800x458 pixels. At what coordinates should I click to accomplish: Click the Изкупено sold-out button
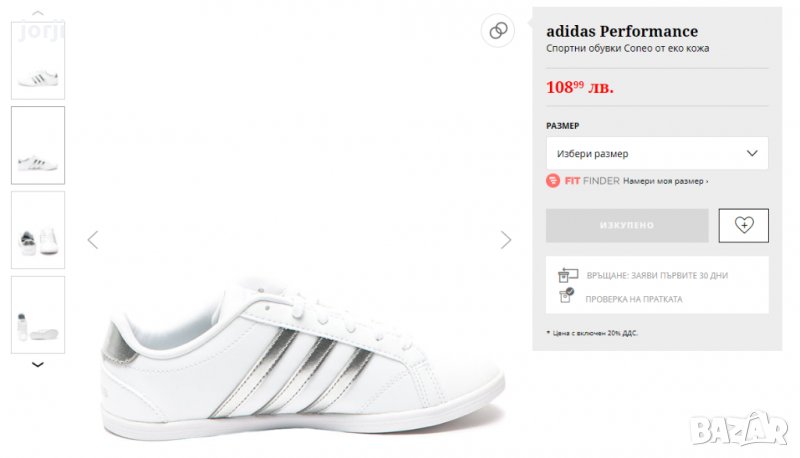[x=627, y=225]
